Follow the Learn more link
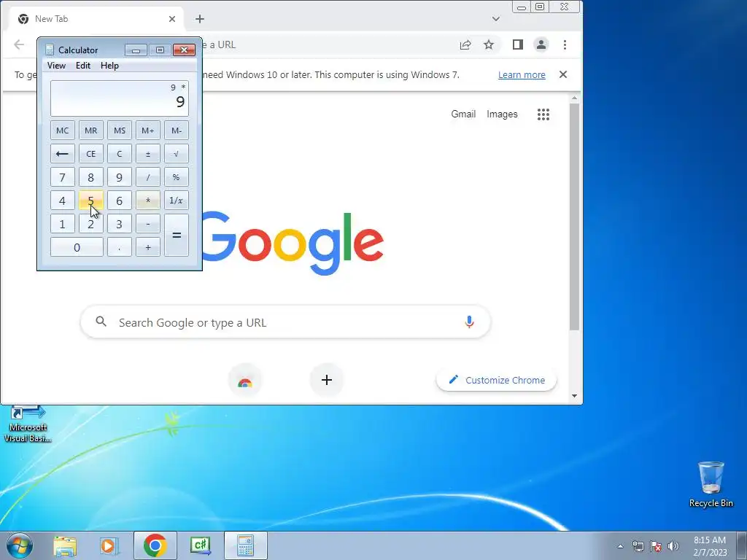 click(x=522, y=75)
